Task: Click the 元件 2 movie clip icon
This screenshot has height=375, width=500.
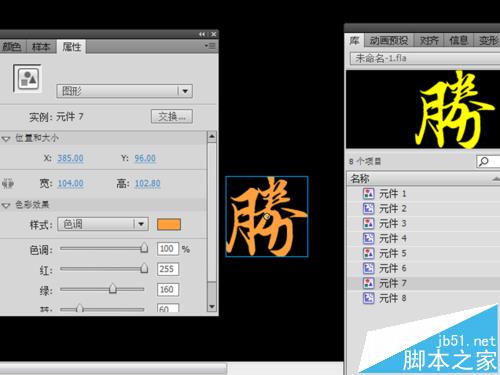Action: pyautogui.click(x=368, y=209)
